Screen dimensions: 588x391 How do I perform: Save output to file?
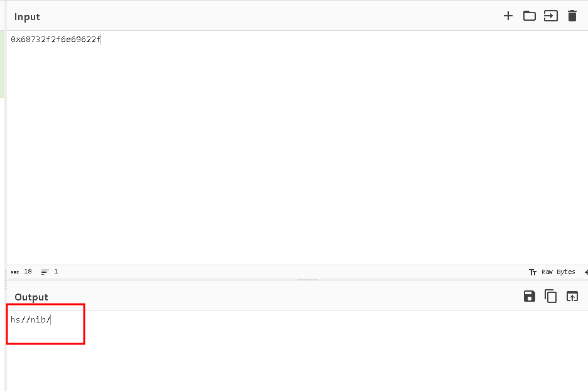tap(530, 297)
